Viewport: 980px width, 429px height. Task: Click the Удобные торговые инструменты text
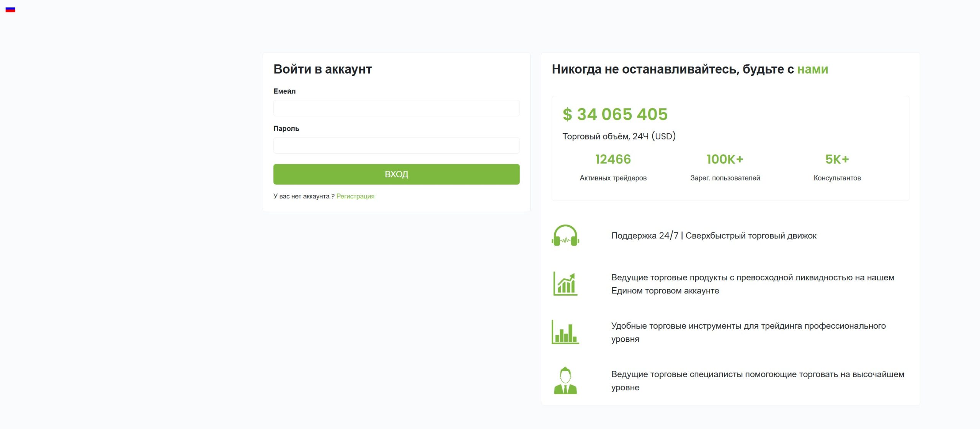748,326
